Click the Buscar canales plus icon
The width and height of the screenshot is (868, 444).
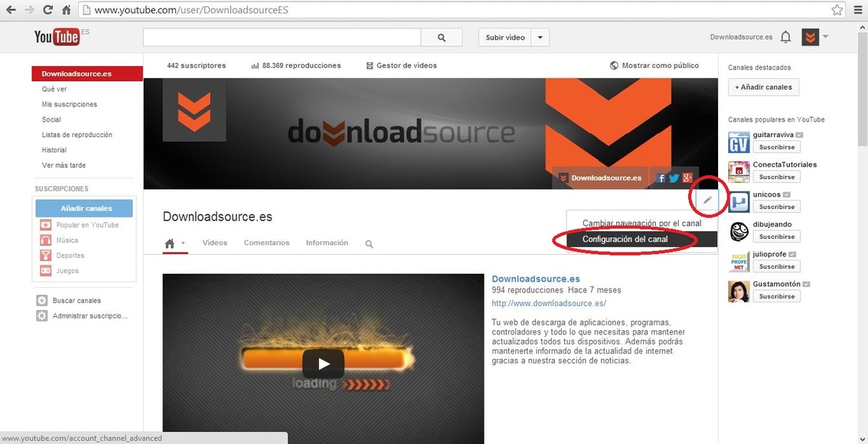42,300
